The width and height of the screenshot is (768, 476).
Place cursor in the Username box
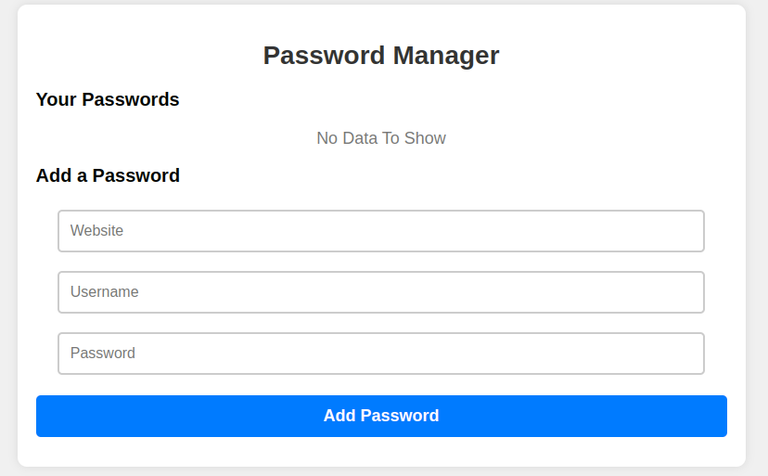381,292
